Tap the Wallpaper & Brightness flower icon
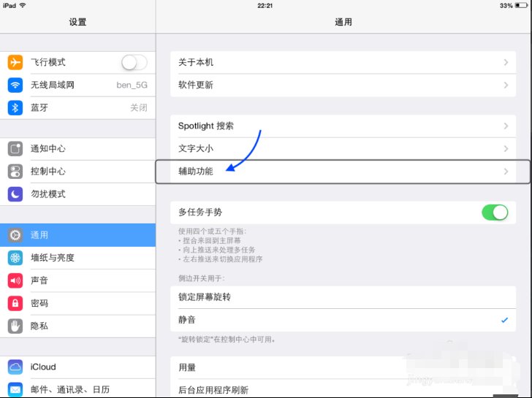 pyautogui.click(x=15, y=258)
